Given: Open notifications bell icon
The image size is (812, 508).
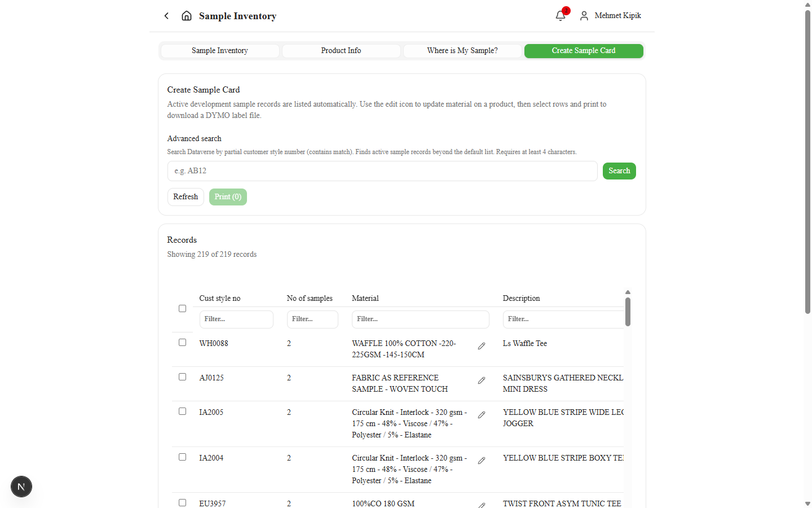Looking at the screenshot, I should (x=561, y=16).
